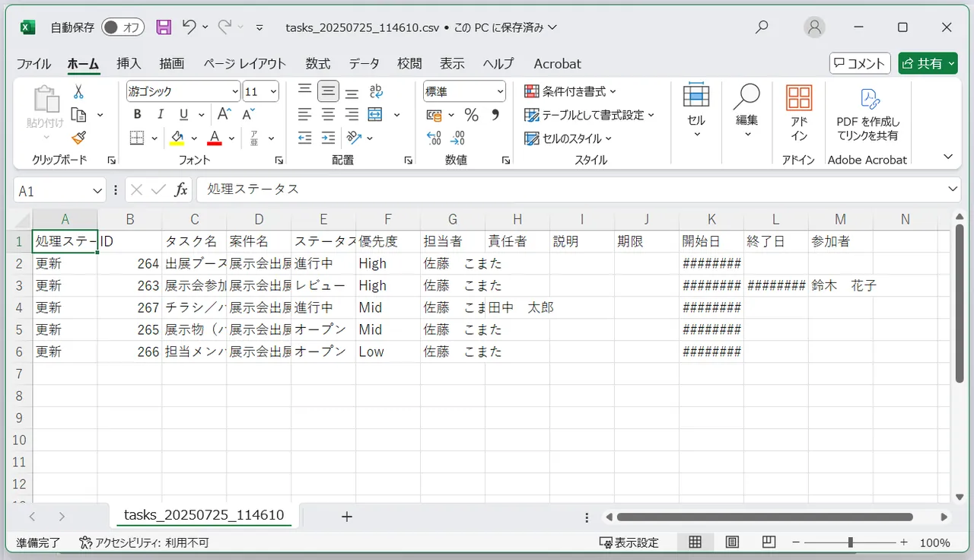Select the tasks_20250725_114610 sheet tab
The width and height of the screenshot is (974, 560).
[204, 515]
